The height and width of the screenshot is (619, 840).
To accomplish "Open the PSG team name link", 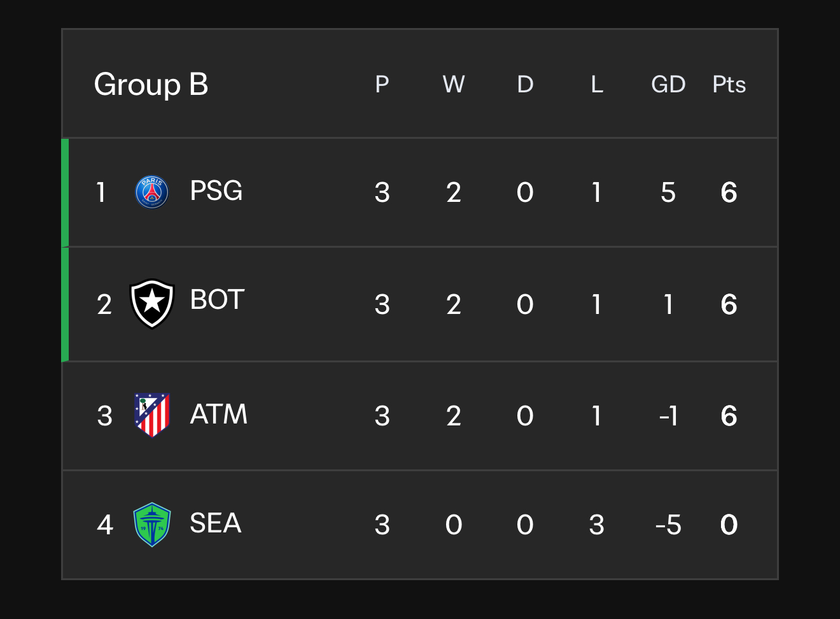I will pyautogui.click(x=216, y=191).
